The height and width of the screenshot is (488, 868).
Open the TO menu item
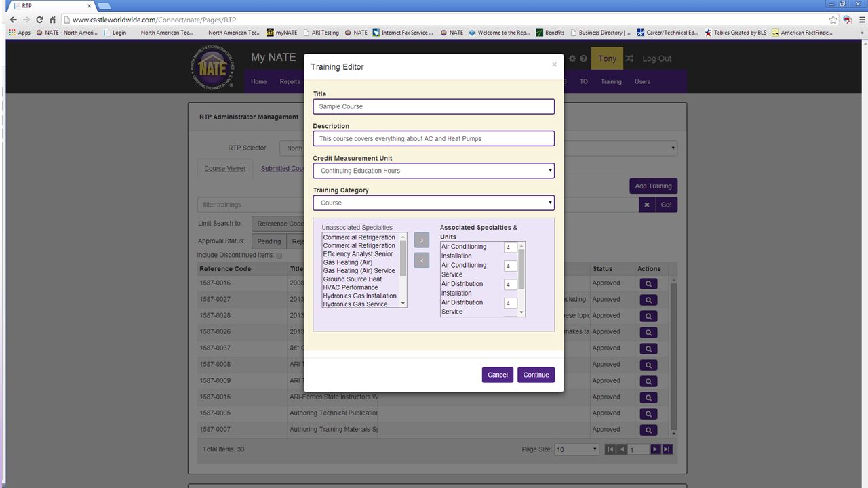pyautogui.click(x=583, y=81)
